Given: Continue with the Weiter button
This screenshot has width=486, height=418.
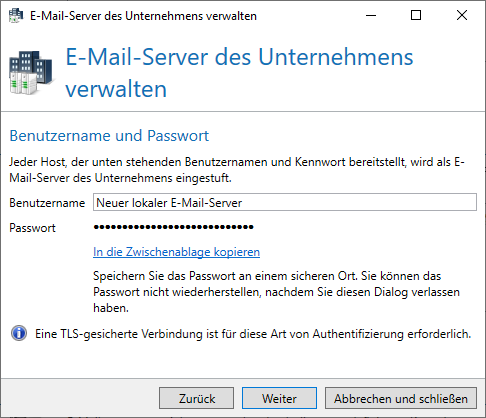Looking at the screenshot, I should pyautogui.click(x=279, y=398).
